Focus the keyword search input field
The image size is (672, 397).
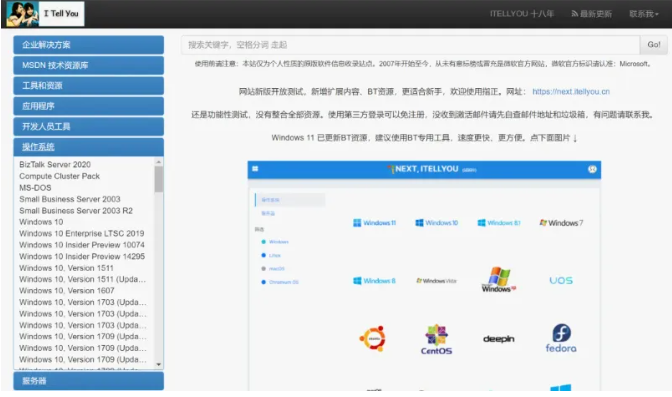411,45
